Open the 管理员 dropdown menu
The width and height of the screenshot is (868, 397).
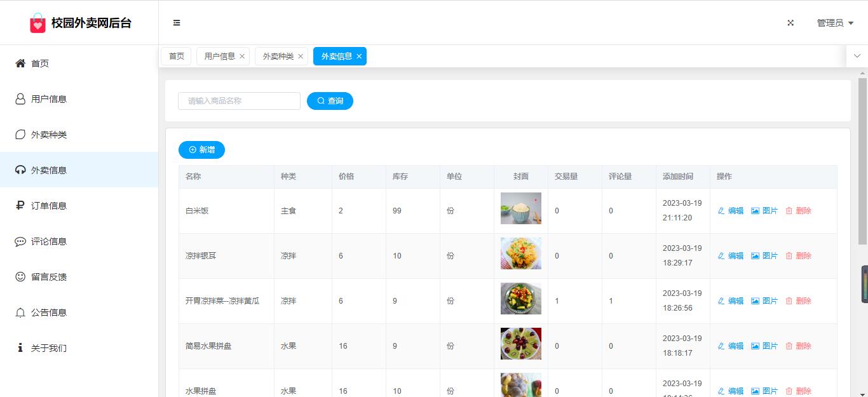tap(834, 23)
